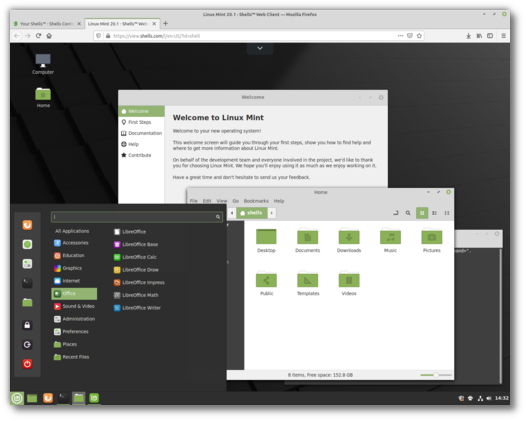Click the forward path arrow next to shells
526x421 pixels.
272,213
